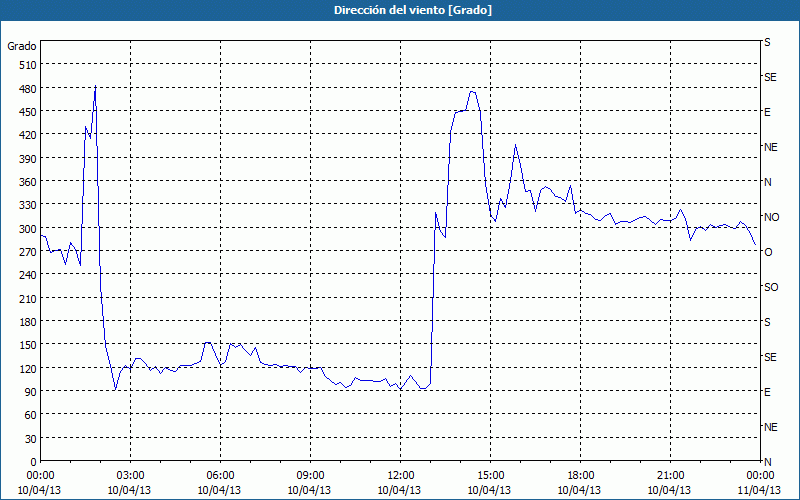Click the 420 degree axis label
800x500 pixels.
(29, 135)
